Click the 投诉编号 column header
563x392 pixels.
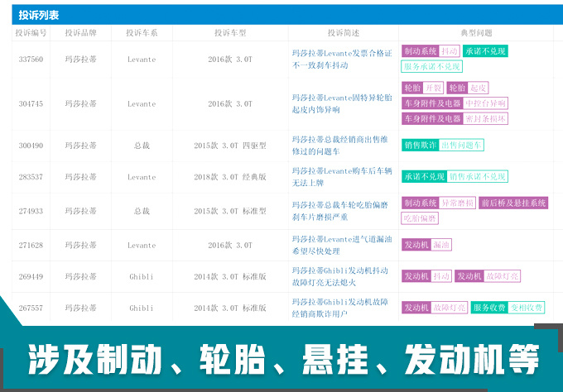click(x=31, y=33)
